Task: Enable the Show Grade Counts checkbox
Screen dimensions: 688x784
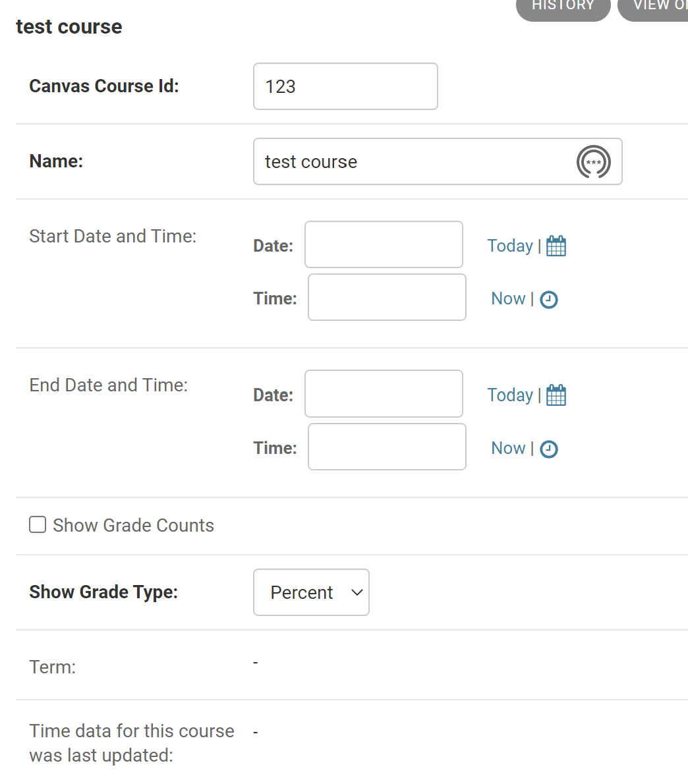Action: pyautogui.click(x=38, y=524)
